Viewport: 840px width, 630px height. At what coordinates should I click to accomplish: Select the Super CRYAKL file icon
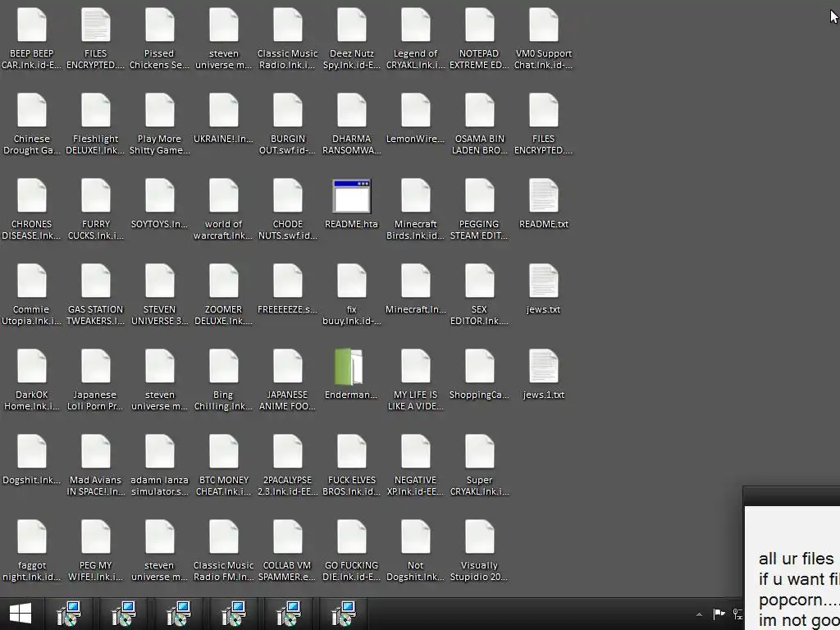479,451
